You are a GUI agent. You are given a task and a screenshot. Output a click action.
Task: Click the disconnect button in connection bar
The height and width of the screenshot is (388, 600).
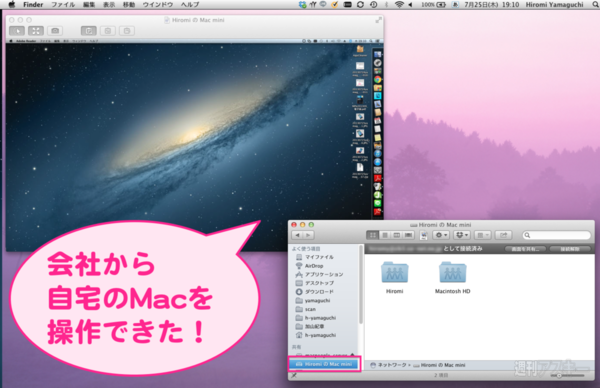click(x=570, y=249)
